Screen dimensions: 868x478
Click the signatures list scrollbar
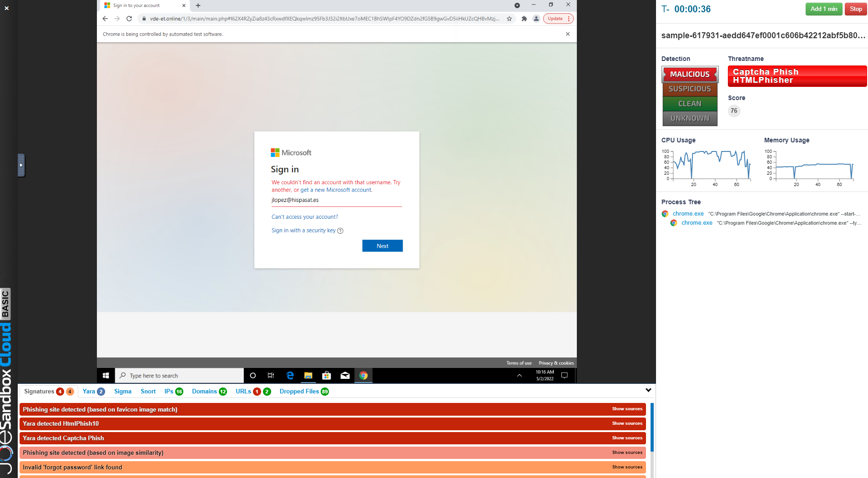click(x=652, y=428)
